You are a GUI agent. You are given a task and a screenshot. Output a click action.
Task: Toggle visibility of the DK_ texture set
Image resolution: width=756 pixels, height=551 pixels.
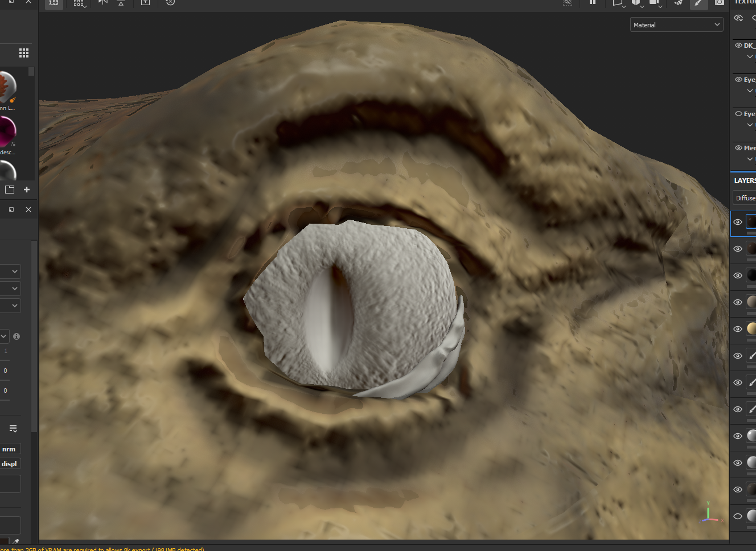click(x=738, y=46)
